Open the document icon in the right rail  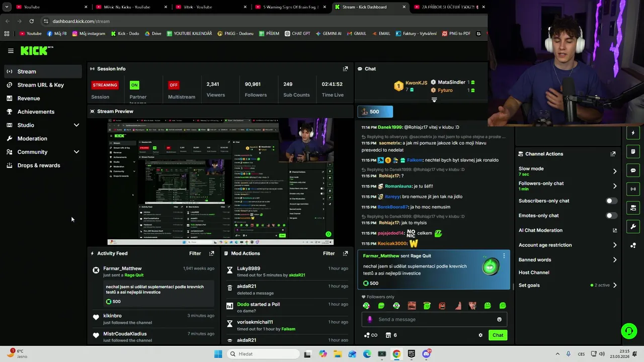point(633,152)
